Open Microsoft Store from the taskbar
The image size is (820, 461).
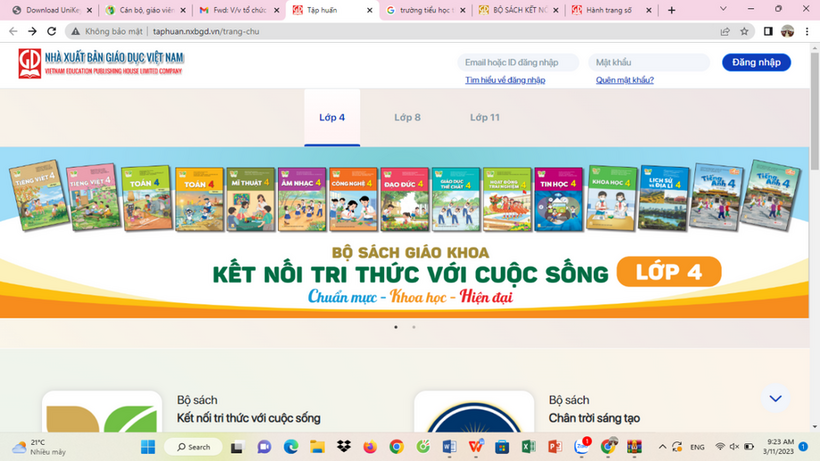coord(502,447)
